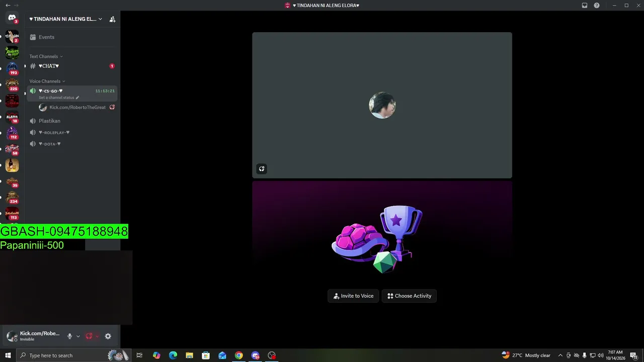This screenshot has width=644, height=362.
Task: Open the server icon with 234 unread badge
Action: 12,197
